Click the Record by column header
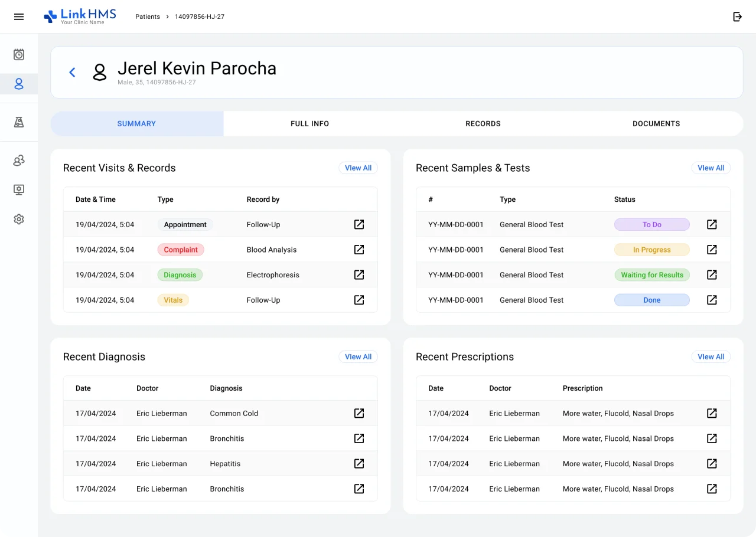The width and height of the screenshot is (756, 537). 263,199
